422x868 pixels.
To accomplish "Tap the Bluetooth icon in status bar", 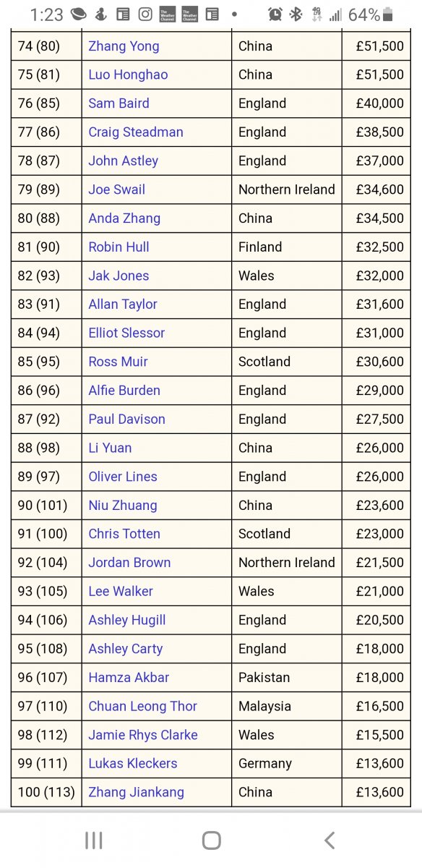I will tap(296, 14).
